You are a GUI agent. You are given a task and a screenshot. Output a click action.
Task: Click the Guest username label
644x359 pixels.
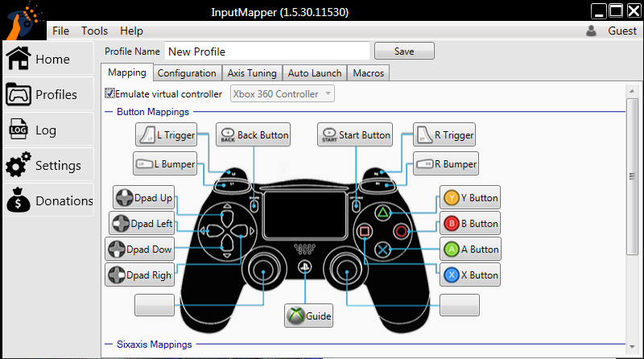[x=621, y=31]
